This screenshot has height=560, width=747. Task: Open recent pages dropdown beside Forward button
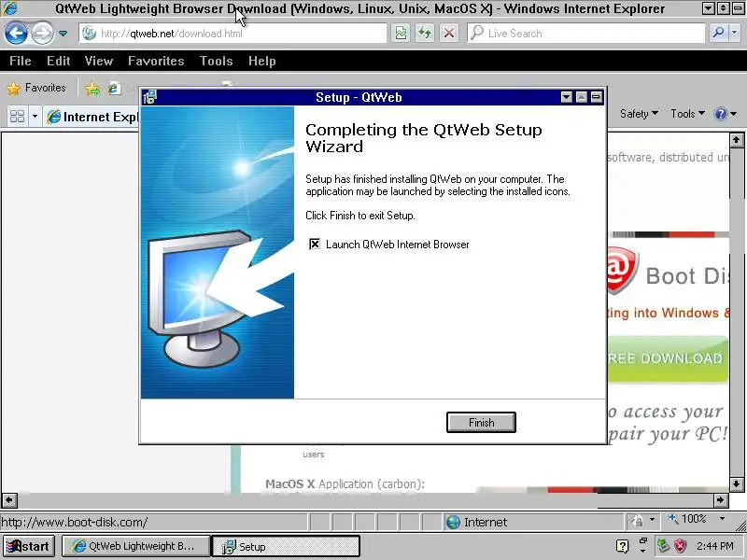pyautogui.click(x=63, y=34)
